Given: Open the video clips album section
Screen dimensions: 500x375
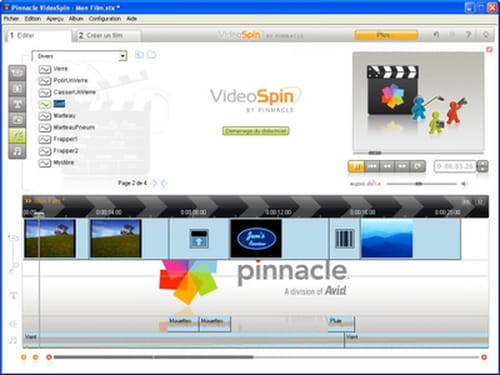Looking at the screenshot, I should [17, 73].
